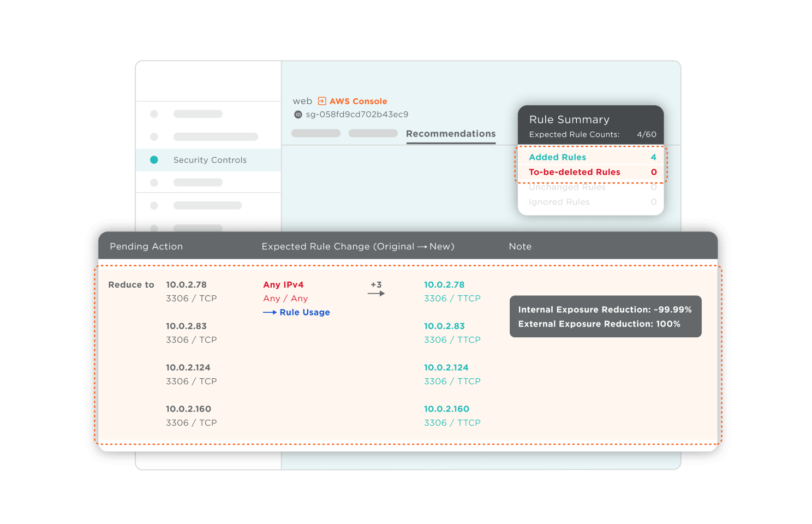Click the Unchanged Rules row
Screen dimensions: 812x524
click(592, 187)
